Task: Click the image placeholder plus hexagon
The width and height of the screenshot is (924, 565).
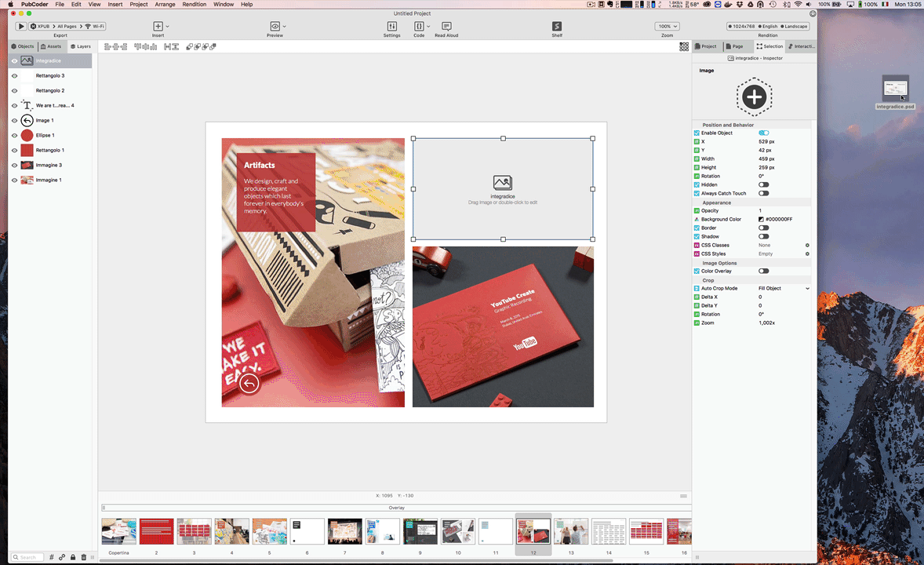Action: tap(754, 97)
